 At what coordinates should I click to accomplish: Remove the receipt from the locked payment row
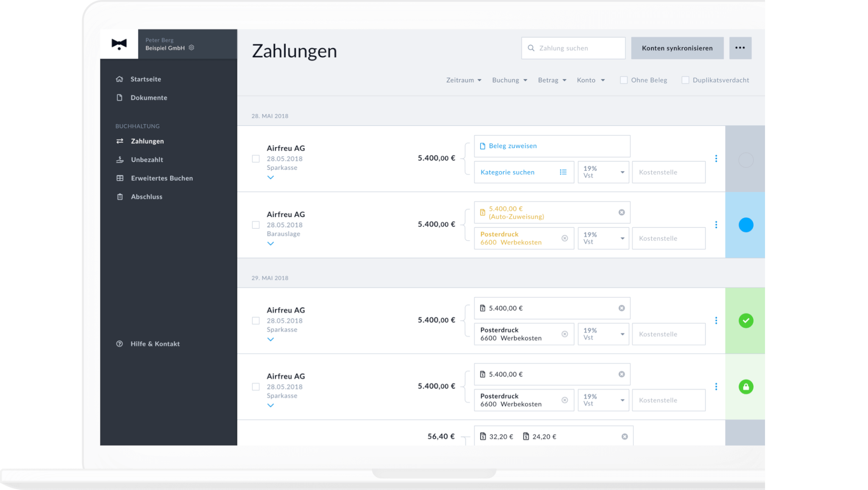pos(621,374)
